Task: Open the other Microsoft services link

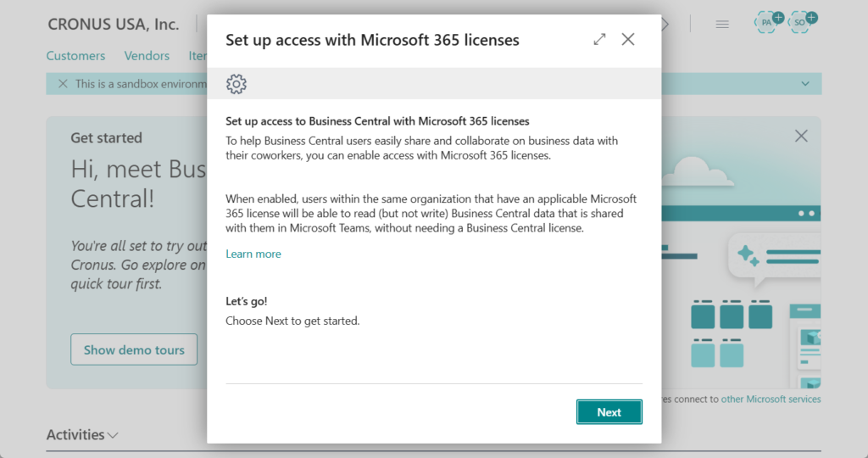Action: [771, 399]
